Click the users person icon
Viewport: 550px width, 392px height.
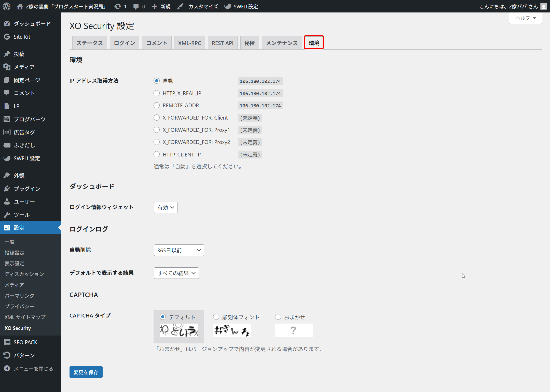coord(7,201)
